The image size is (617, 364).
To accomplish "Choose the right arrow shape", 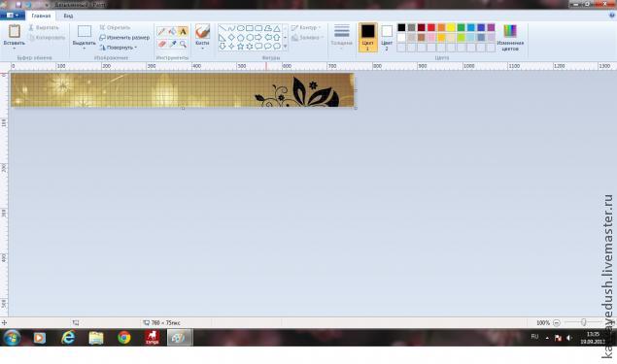I will pos(258,37).
